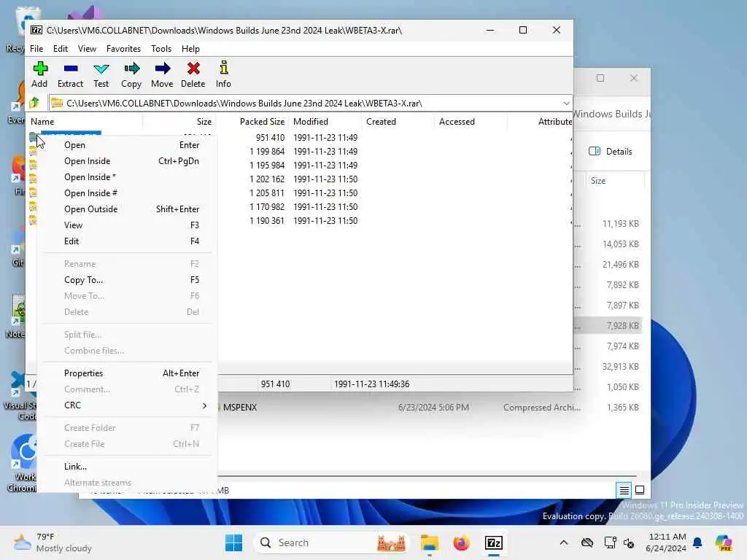The image size is (747, 560).
Task: Click packed size 1 205 811 cell
Action: click(267, 192)
